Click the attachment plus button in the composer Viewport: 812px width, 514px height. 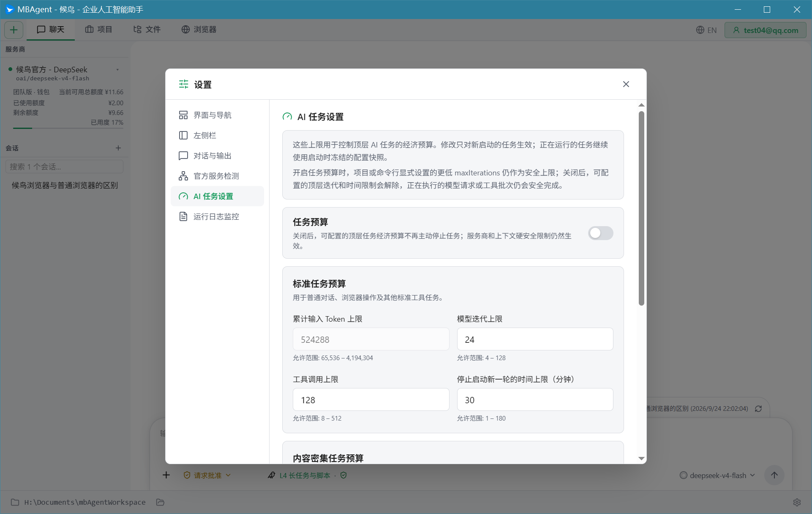pos(166,475)
